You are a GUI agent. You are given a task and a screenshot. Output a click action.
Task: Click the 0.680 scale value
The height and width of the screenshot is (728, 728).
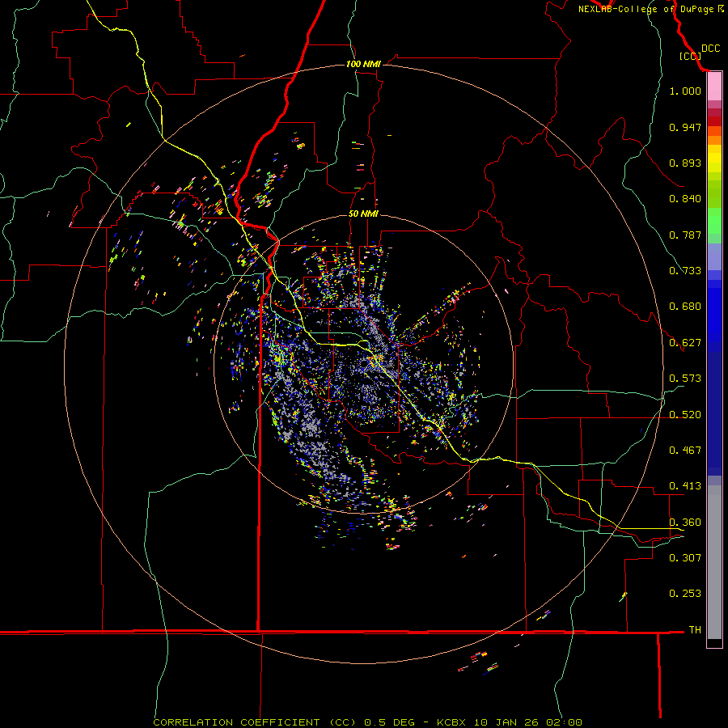tap(685, 307)
